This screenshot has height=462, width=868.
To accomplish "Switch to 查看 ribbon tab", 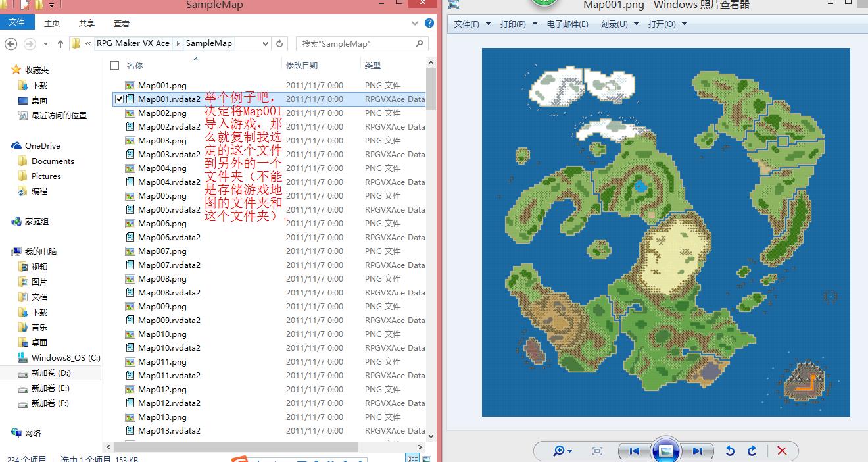I will point(122,23).
